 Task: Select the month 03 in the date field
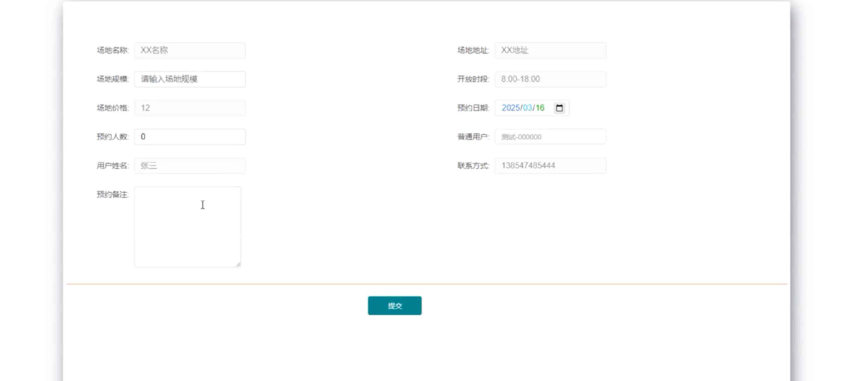[527, 108]
